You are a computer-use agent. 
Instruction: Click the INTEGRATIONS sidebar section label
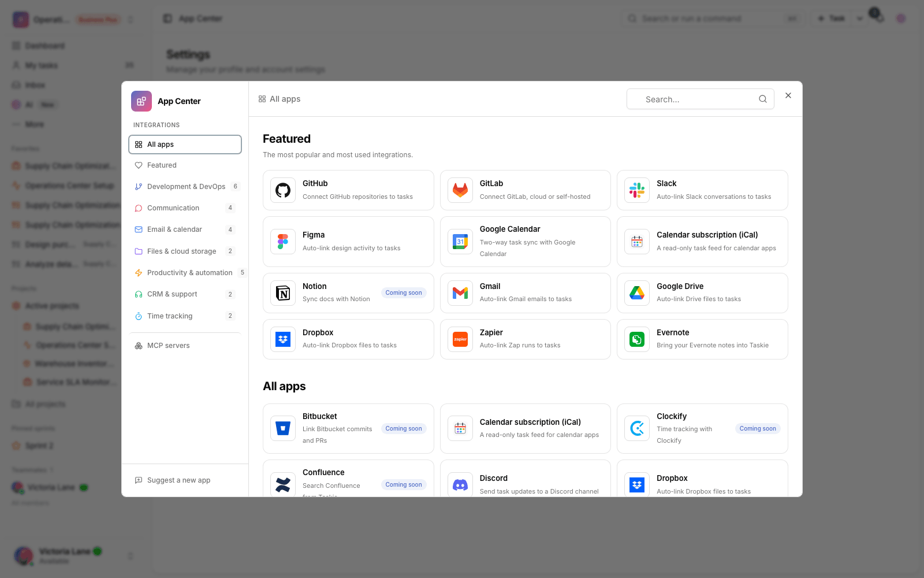coord(157,125)
